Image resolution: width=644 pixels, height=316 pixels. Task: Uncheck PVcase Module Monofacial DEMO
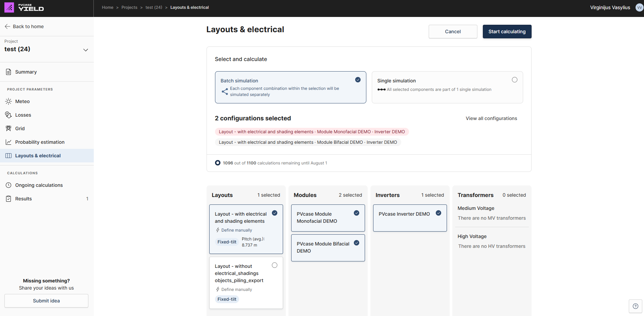click(x=357, y=213)
